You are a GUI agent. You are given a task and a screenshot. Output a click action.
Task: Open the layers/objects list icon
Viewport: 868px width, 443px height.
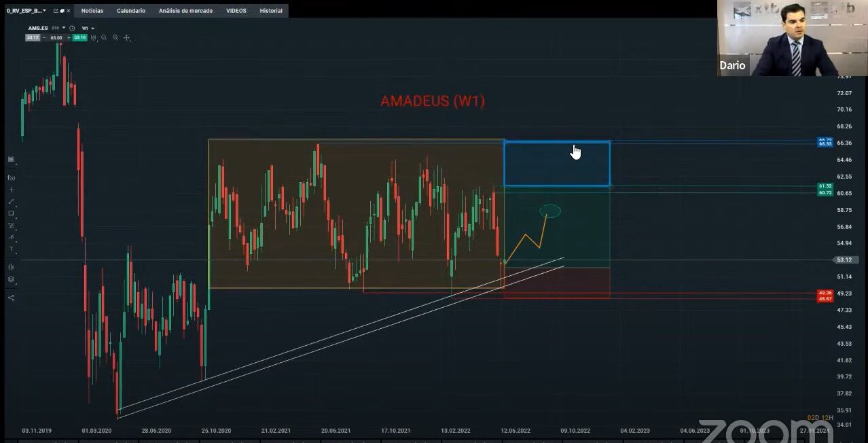(x=11, y=279)
